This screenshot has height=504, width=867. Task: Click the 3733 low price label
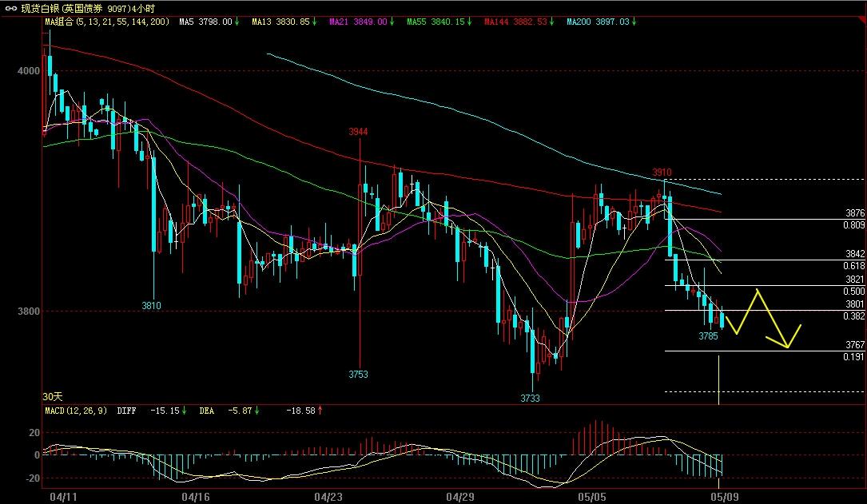coord(530,397)
